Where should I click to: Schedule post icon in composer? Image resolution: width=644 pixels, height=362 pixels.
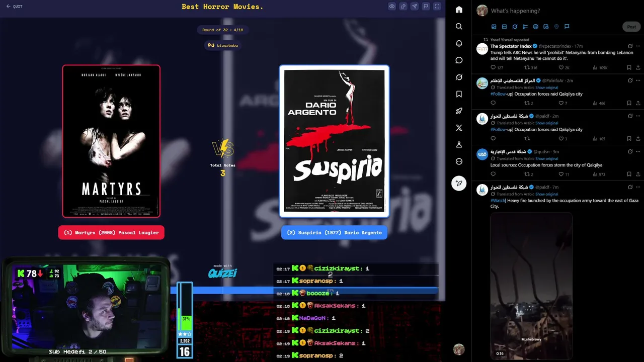(x=546, y=27)
